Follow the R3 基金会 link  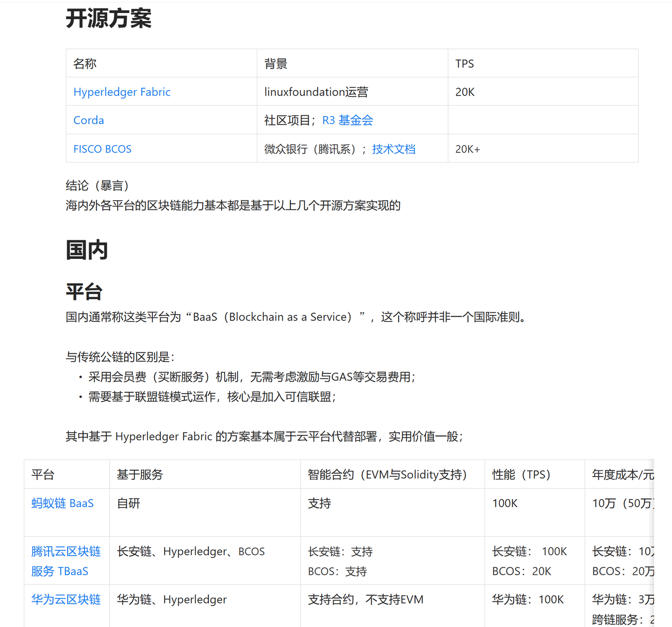(x=347, y=120)
